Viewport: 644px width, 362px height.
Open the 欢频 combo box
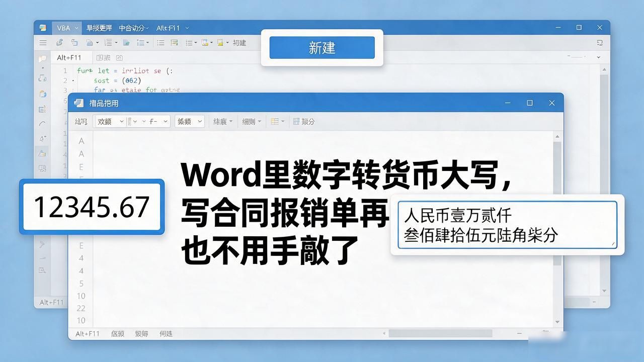110,121
